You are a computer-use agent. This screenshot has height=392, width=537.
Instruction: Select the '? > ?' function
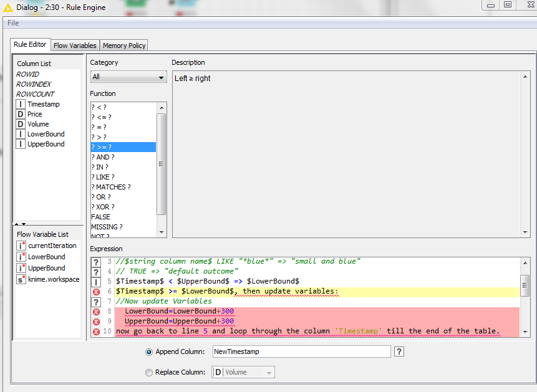pyautogui.click(x=123, y=137)
